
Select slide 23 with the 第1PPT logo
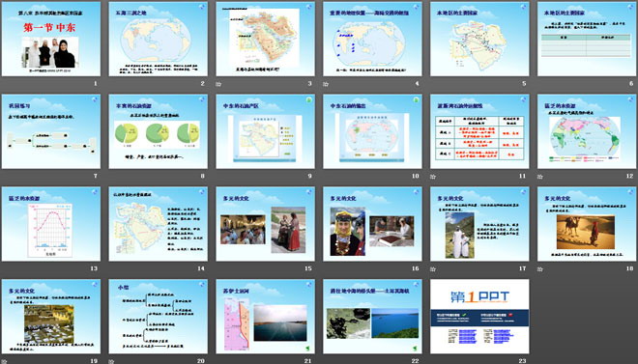click(x=479, y=316)
